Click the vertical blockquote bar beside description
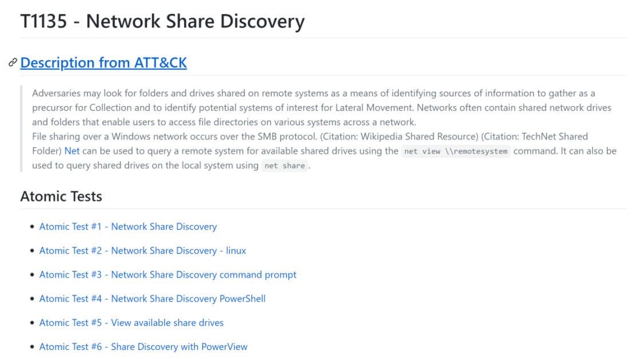 click(21, 129)
